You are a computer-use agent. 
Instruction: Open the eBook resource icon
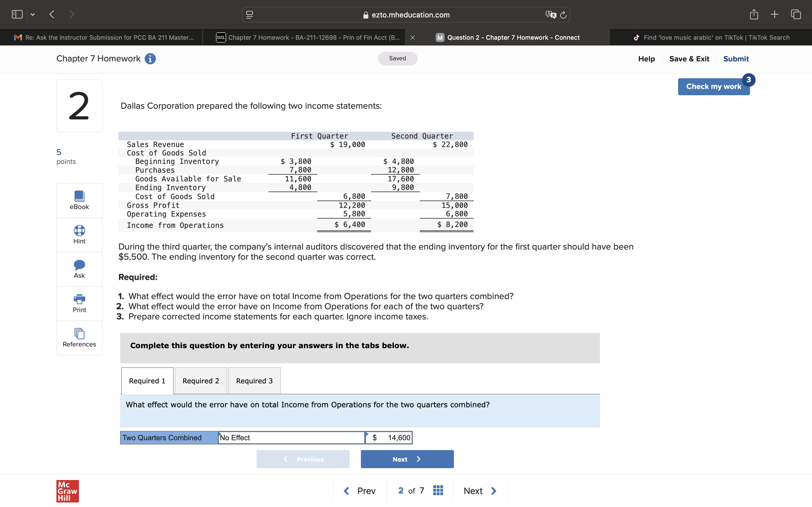(x=79, y=196)
